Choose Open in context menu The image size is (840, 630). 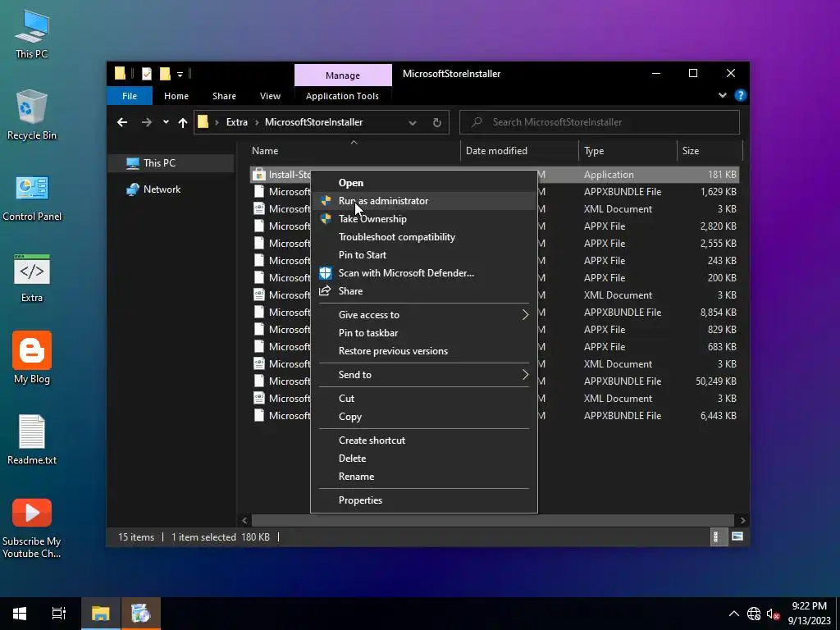(424, 183)
